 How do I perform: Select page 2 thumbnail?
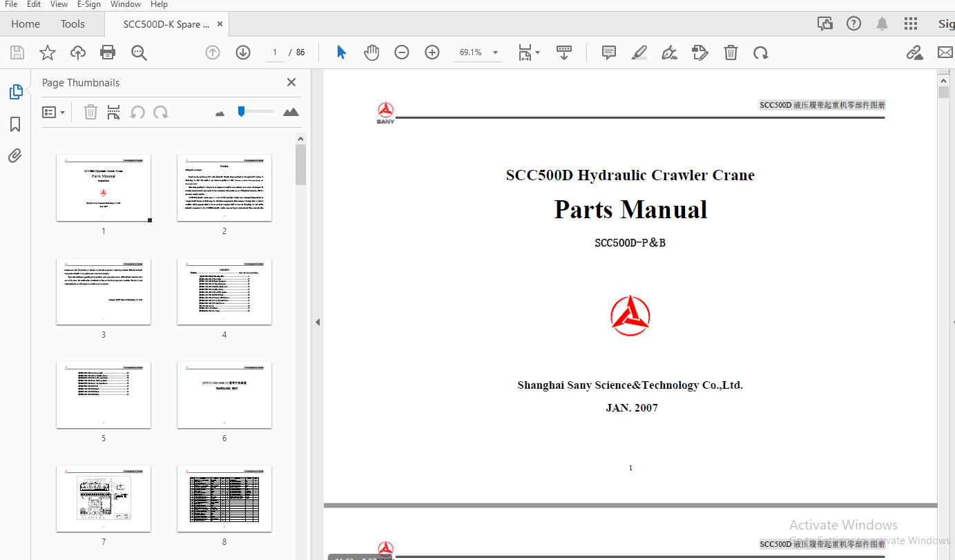pos(224,188)
